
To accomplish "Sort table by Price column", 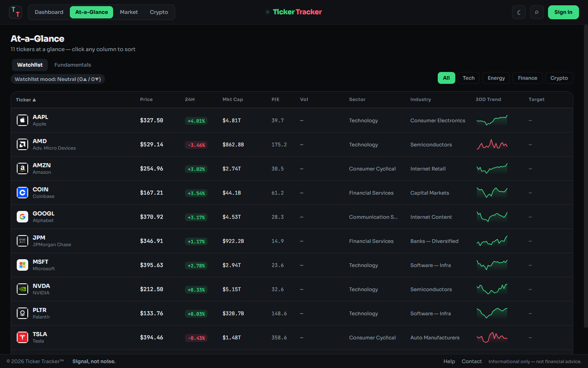I will (146, 99).
